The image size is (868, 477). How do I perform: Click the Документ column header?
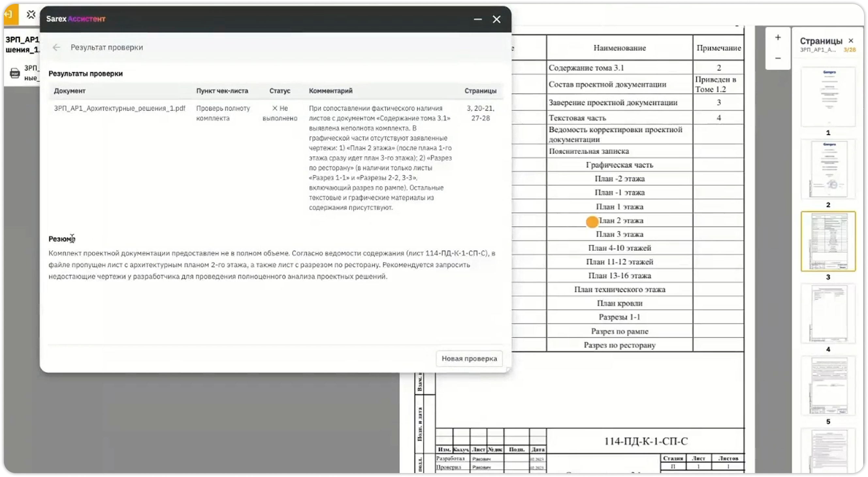(70, 91)
